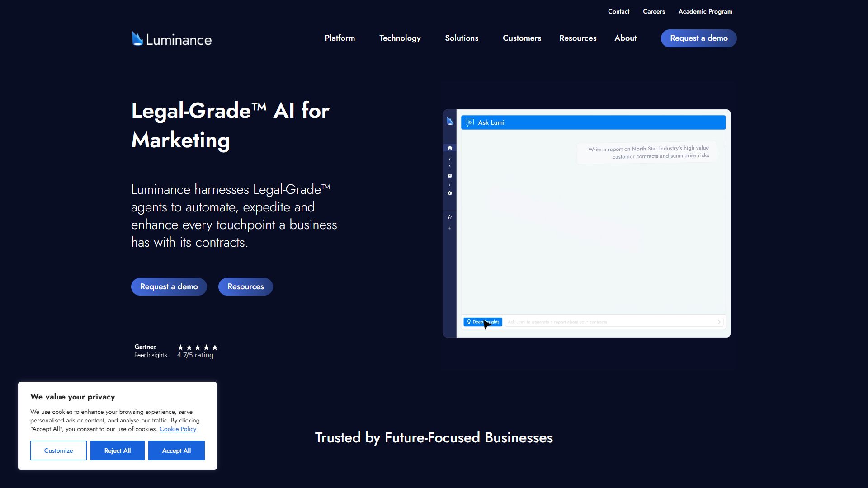The width and height of the screenshot is (868, 488).
Task: Click Request a demo below the hero text
Action: (x=169, y=286)
